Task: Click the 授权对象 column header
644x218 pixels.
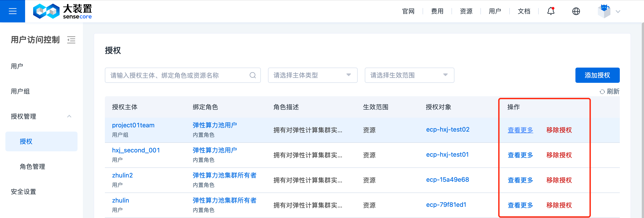Action: coord(439,107)
